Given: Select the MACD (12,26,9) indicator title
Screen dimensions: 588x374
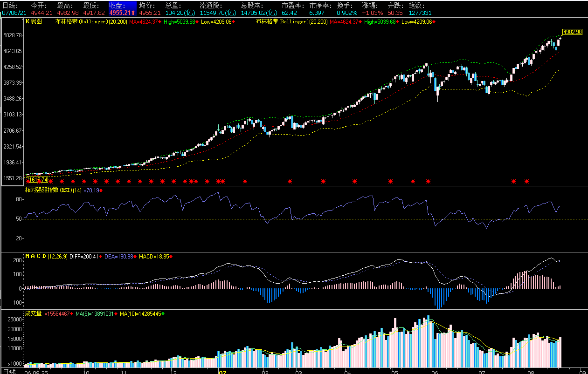Looking at the screenshot, I should [x=46, y=256].
